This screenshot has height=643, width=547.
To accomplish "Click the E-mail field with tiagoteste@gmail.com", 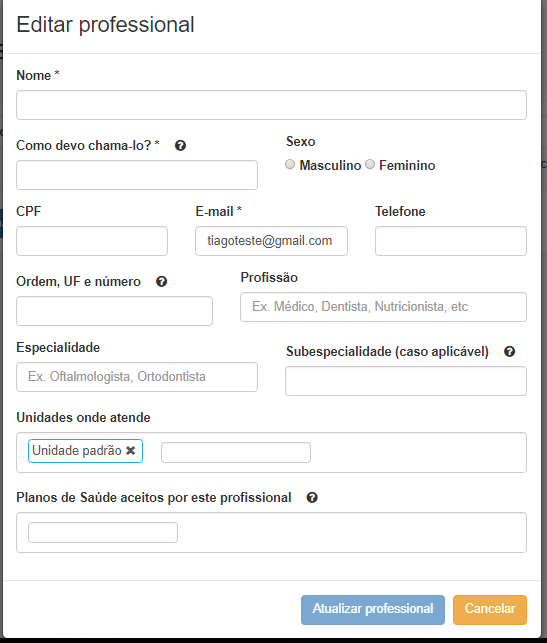I will click(x=271, y=241).
